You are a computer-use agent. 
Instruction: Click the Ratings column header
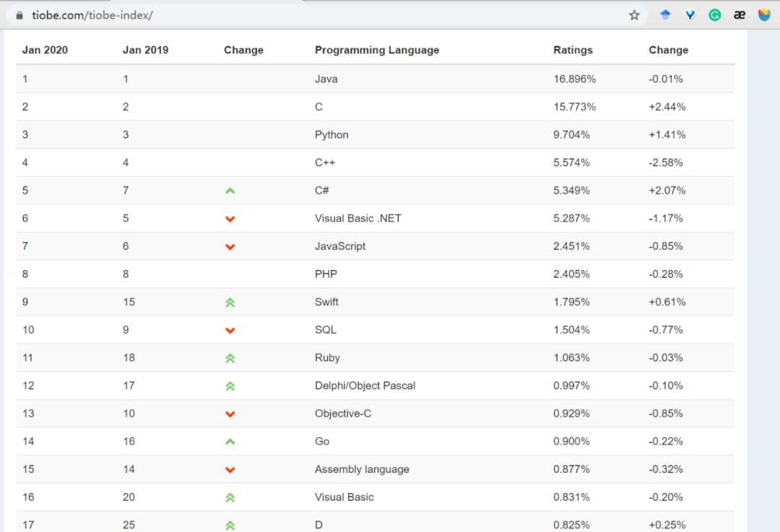tap(573, 51)
